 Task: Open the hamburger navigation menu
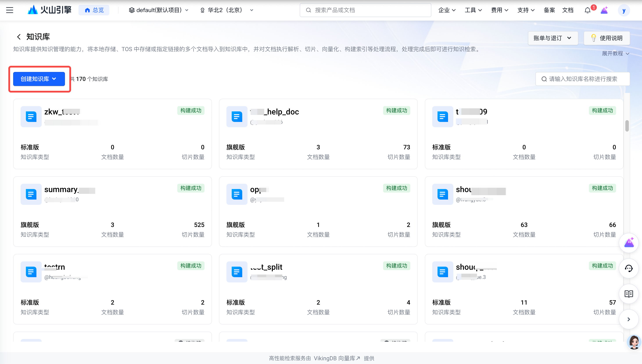click(x=9, y=10)
